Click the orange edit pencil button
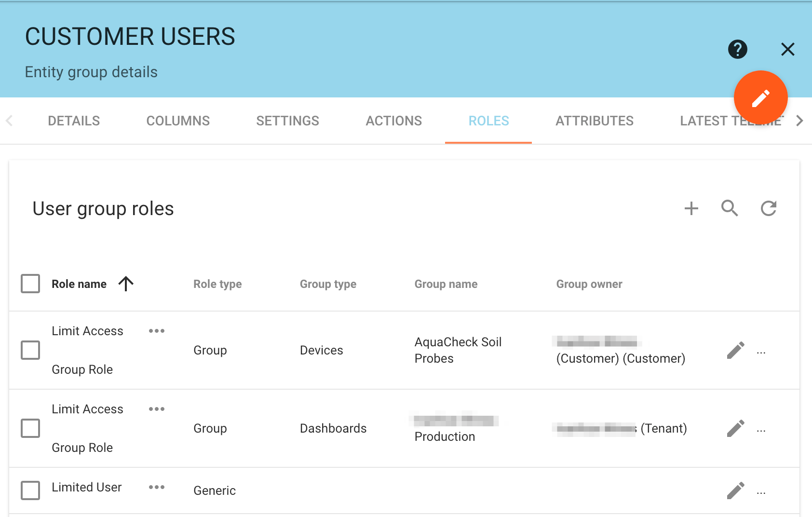Viewport: 812px width, 517px height. (760, 97)
